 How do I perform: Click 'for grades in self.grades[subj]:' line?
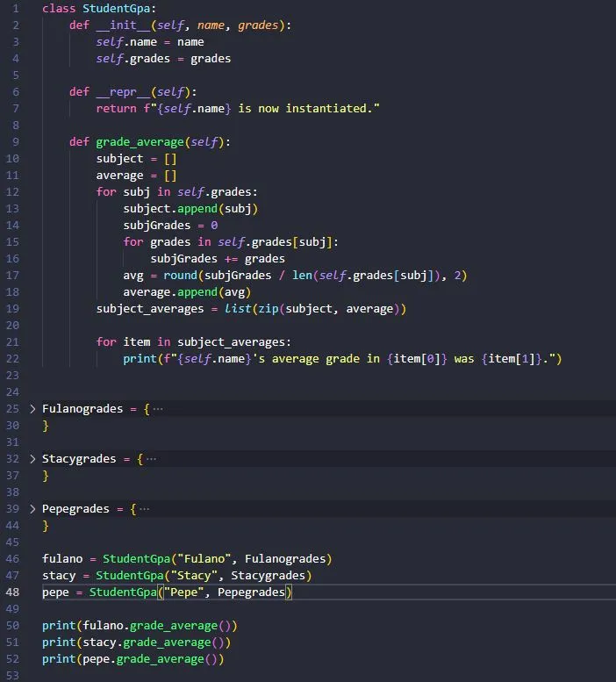(231, 242)
